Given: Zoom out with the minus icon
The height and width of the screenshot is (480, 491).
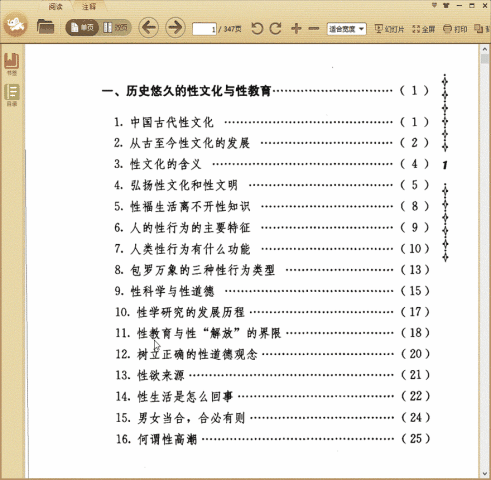Looking at the screenshot, I should [314, 29].
